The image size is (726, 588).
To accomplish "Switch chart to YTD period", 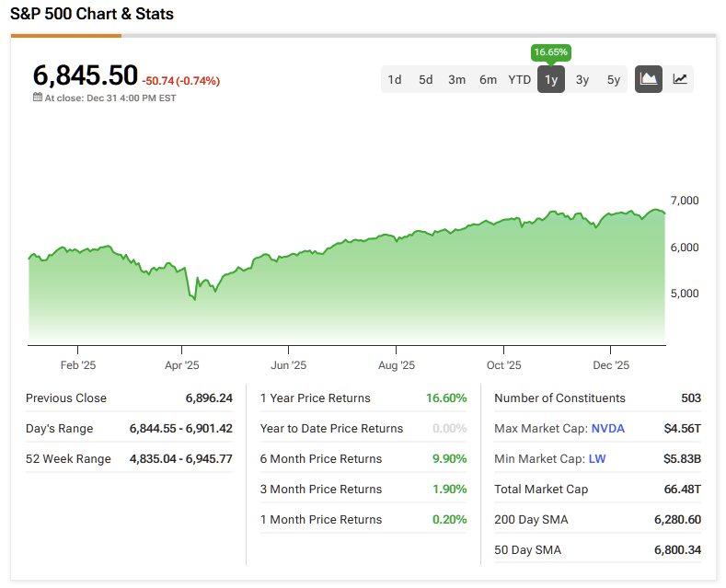I will point(520,79).
